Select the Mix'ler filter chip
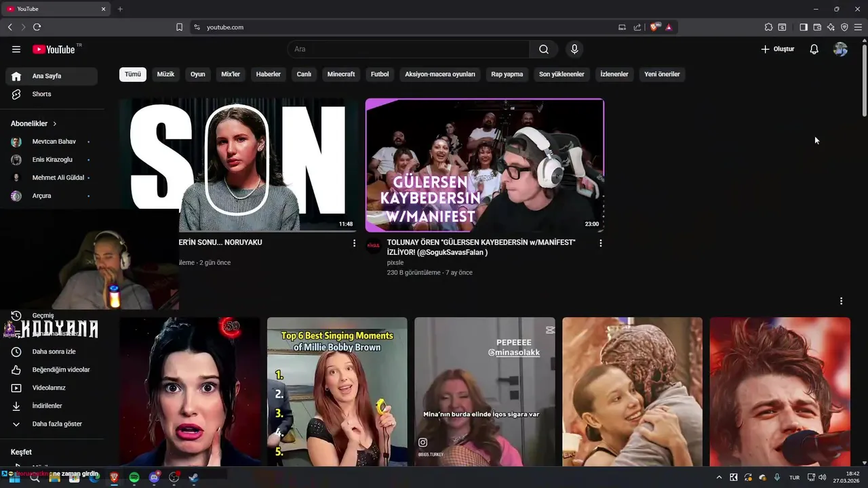 point(231,75)
